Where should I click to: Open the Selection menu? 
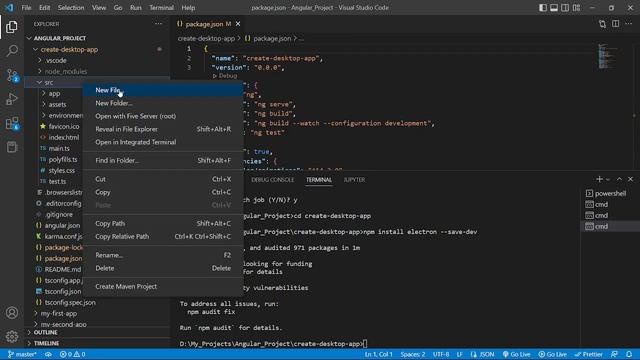71,8
